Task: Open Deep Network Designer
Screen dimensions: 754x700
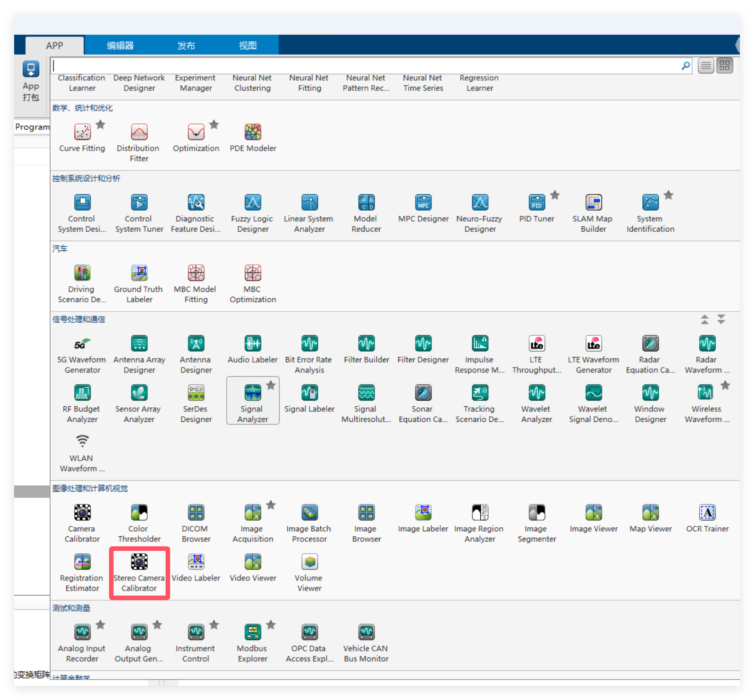Action: tap(139, 83)
